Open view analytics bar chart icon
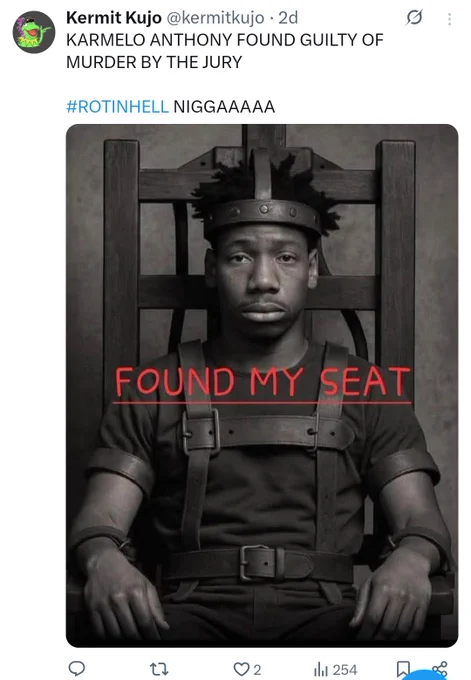The width and height of the screenshot is (471, 680). click(321, 670)
